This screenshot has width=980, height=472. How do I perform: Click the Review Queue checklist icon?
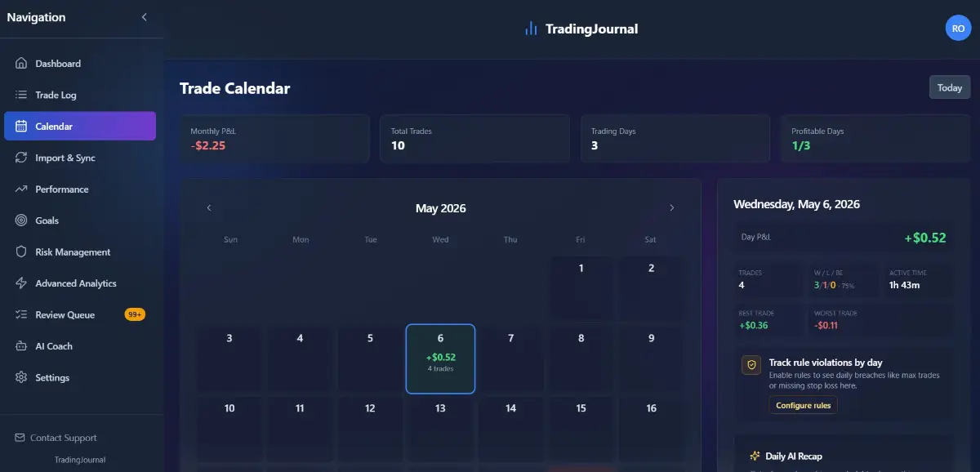tap(21, 315)
